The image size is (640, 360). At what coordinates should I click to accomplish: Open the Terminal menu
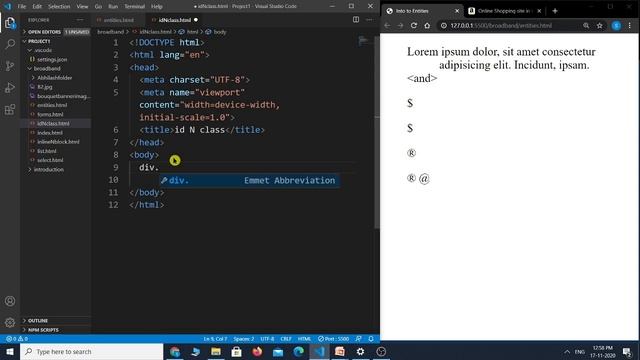click(x=135, y=7)
